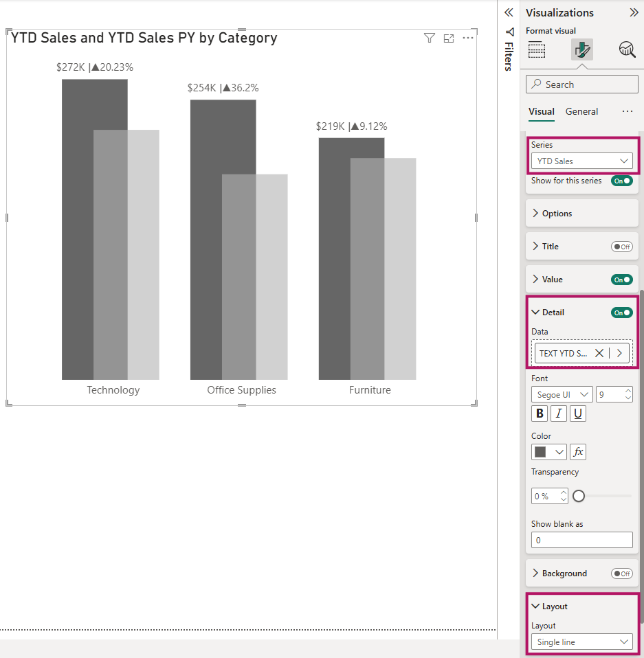644x658 pixels.
Task: Expand the Filters pane with the double chevron
Action: pyautogui.click(x=509, y=12)
